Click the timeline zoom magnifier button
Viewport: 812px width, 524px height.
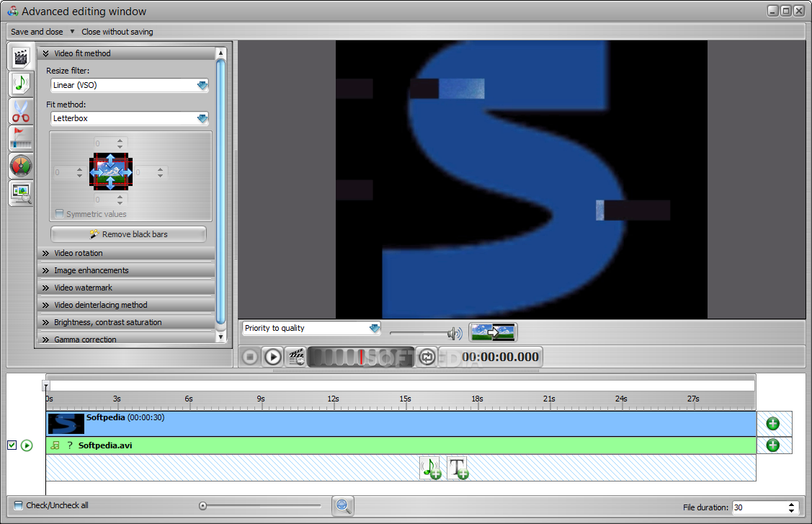(x=343, y=506)
